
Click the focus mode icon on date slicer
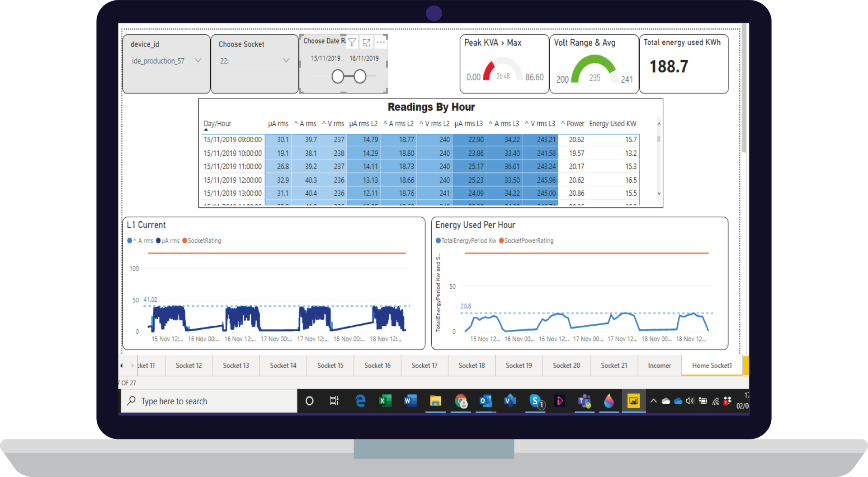[367, 42]
